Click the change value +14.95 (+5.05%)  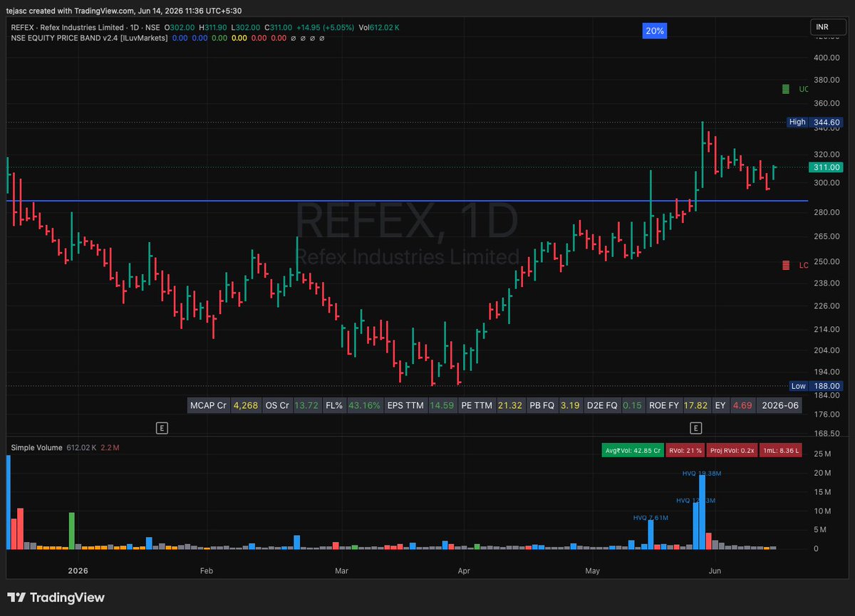[326, 27]
